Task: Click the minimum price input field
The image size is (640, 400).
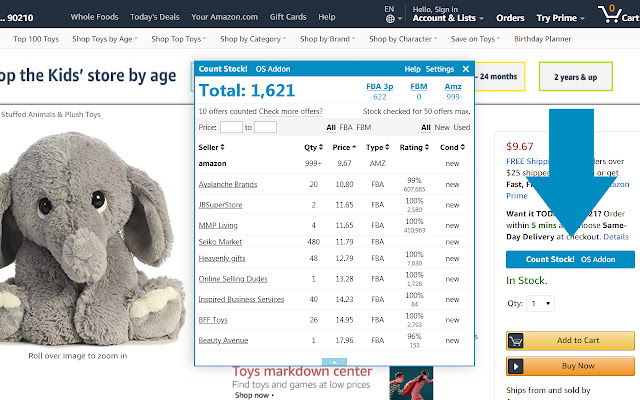Action: (x=230, y=127)
